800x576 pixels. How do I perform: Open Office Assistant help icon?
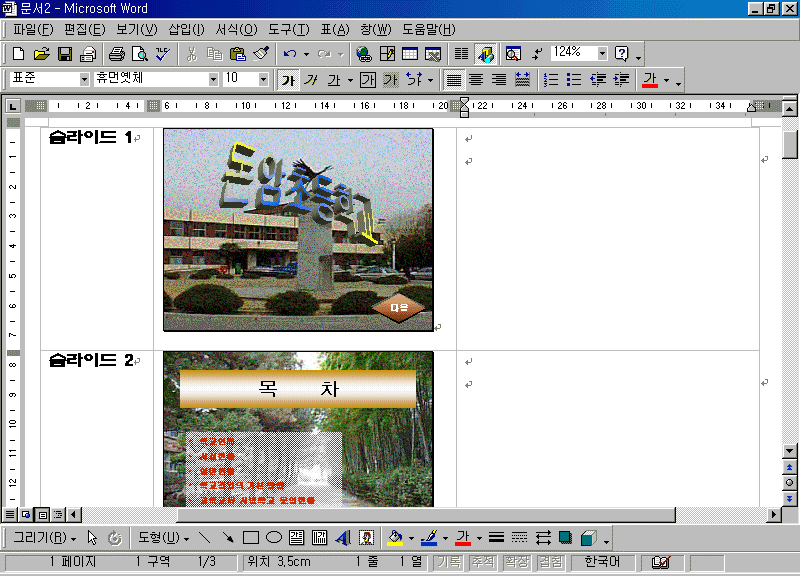[x=621, y=54]
